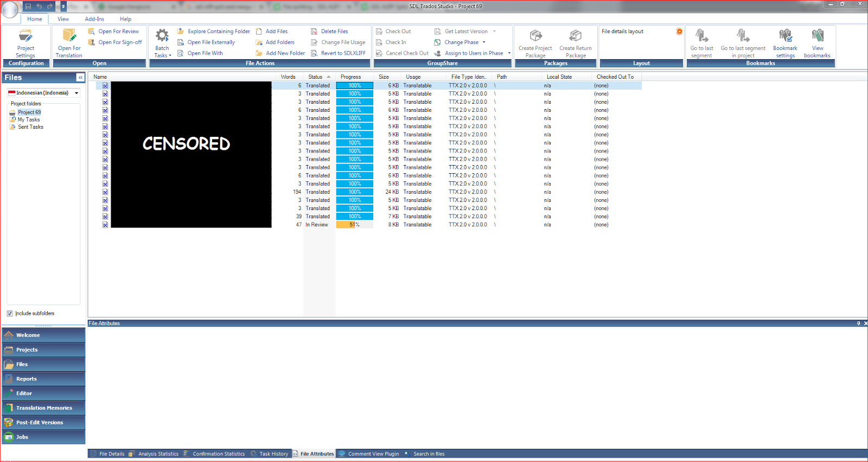Sort files by Words column

click(288, 77)
